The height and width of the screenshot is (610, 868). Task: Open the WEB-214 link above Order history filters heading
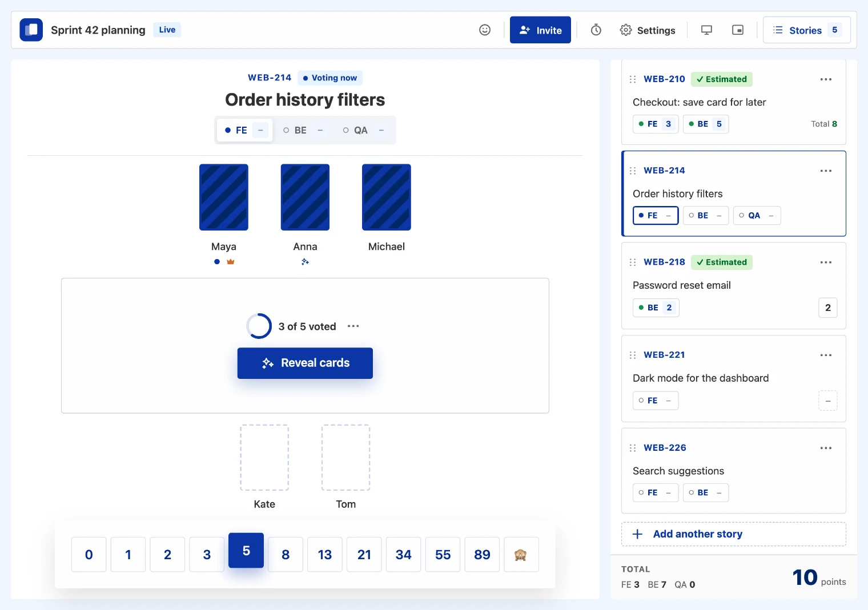(x=270, y=78)
